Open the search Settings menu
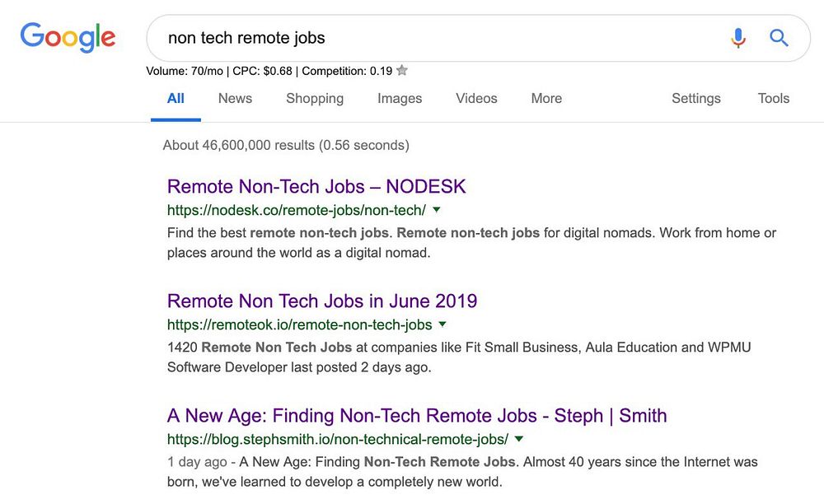The height and width of the screenshot is (504, 824). point(696,99)
